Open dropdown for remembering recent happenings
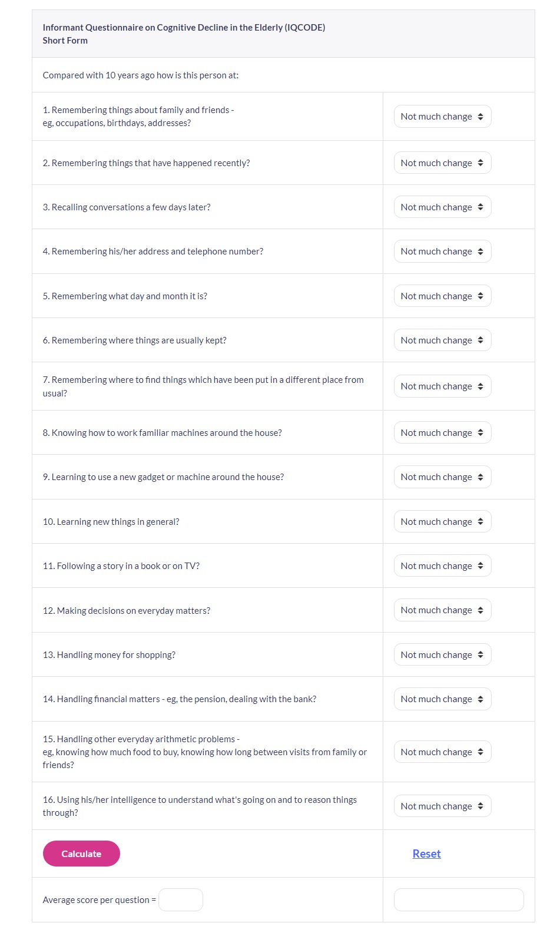Screen dimensions: 560x936 point(442,163)
